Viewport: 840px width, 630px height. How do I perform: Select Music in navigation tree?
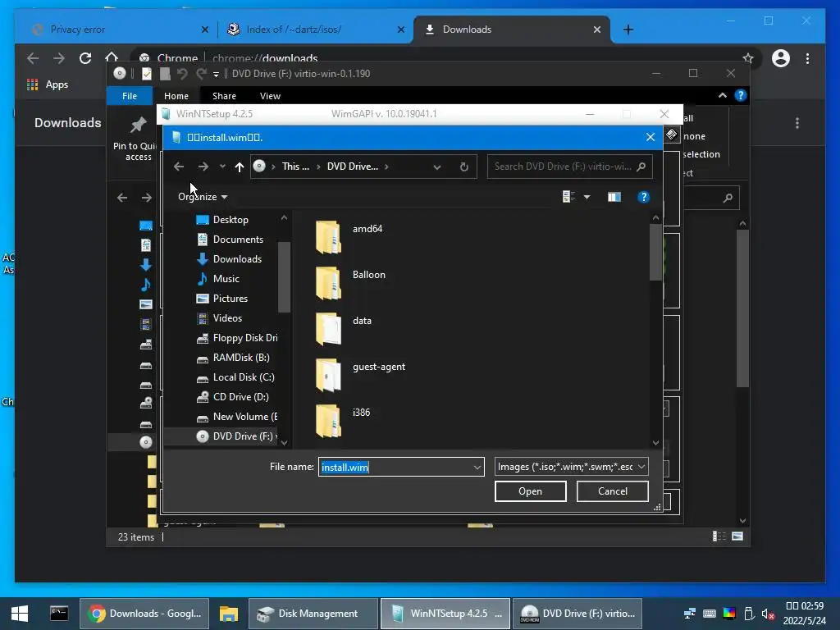(x=226, y=279)
